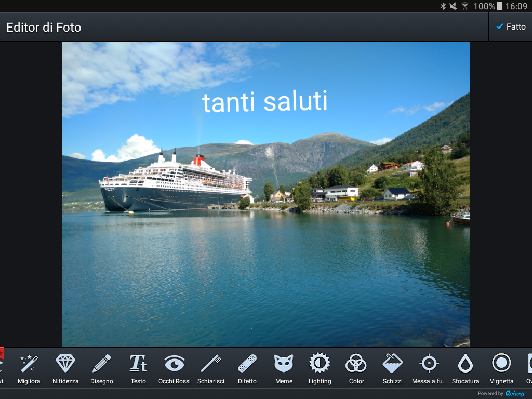532x399 pixels.
Task: Tap the 16:09 clock
Action: point(516,6)
